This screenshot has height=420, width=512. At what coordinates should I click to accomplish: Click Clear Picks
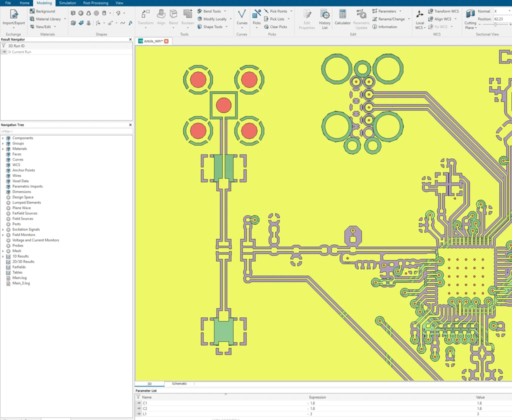[275, 27]
